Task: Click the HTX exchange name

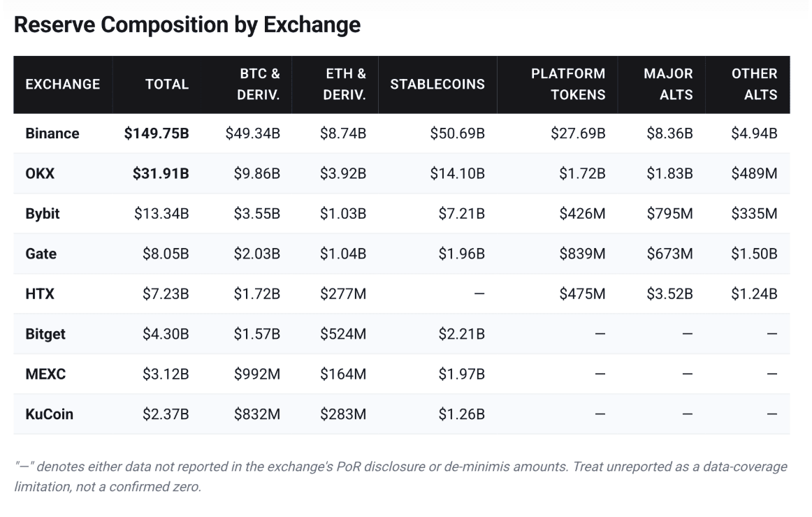Action: click(40, 294)
